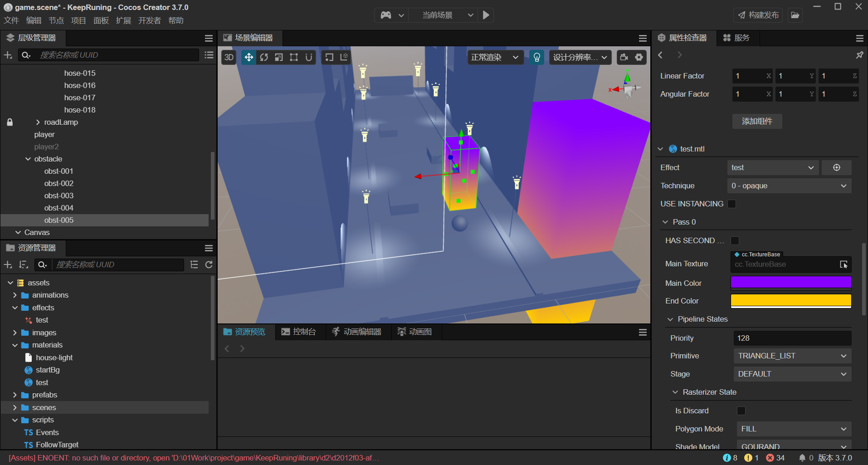Screen dimensions: 868x465
Task: Toggle the HAS SECOND checkbox in Pass 0
Action: click(x=735, y=240)
